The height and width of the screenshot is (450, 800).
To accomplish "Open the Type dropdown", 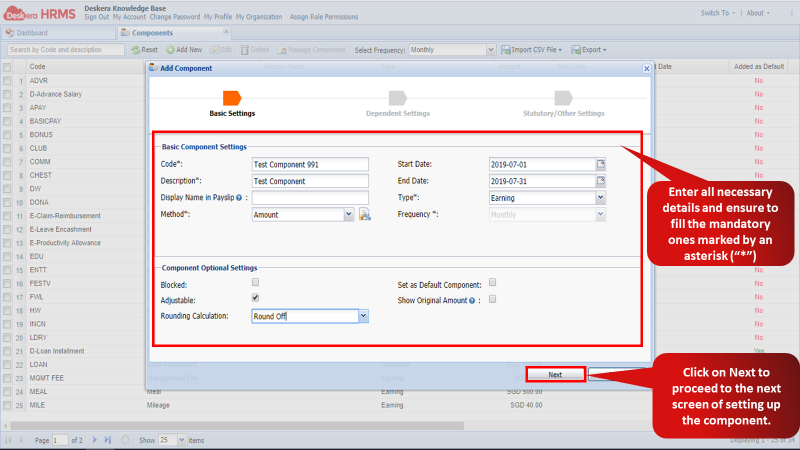I will (601, 197).
